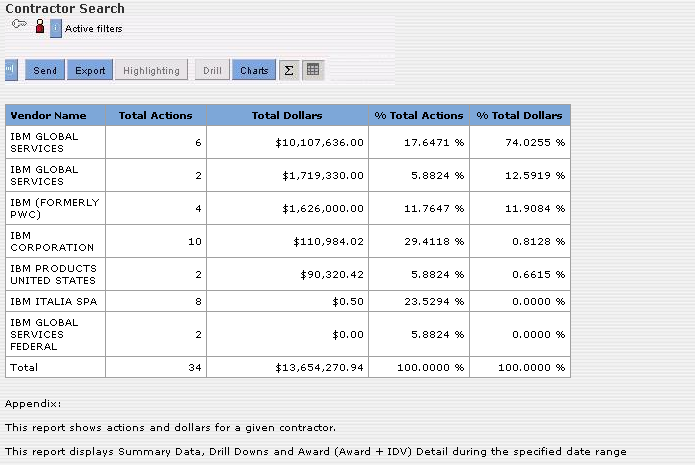
Task: Sort by Total Dollars column header
Action: [x=287, y=115]
